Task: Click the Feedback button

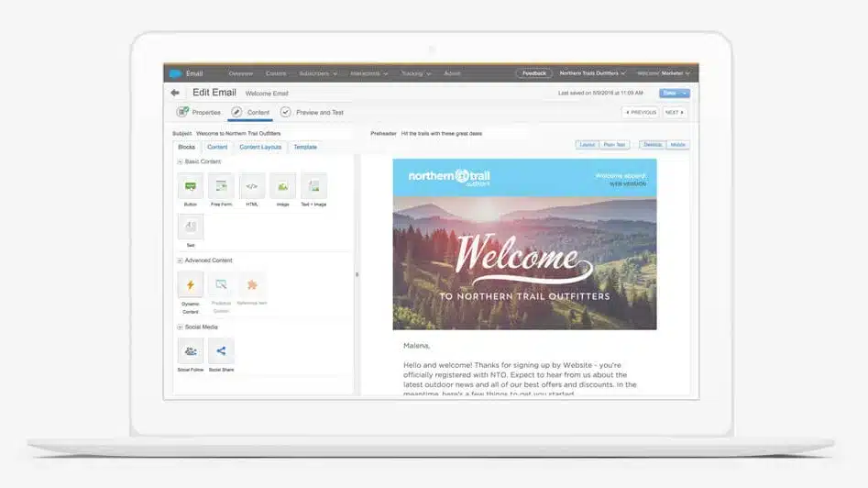Action: pos(533,73)
